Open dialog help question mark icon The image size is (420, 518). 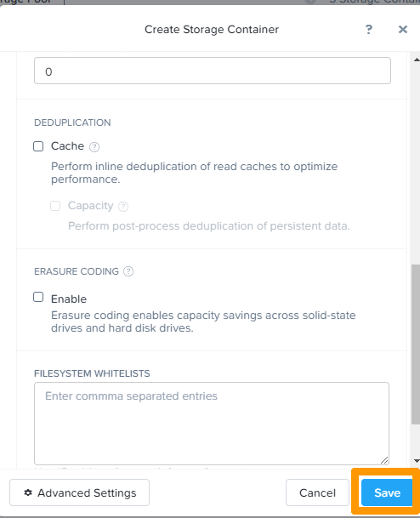pyautogui.click(x=369, y=30)
